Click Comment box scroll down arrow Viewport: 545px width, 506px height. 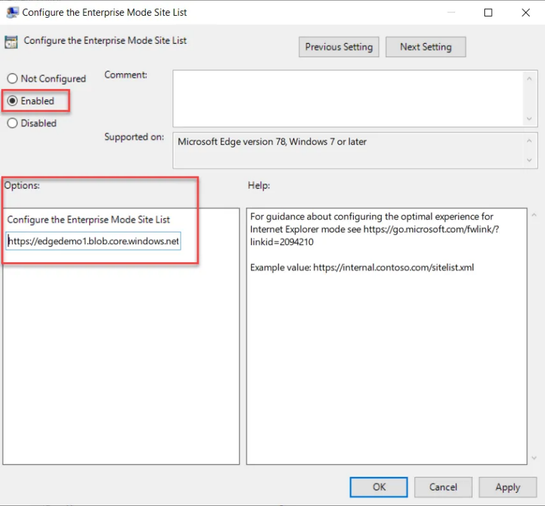[x=529, y=119]
